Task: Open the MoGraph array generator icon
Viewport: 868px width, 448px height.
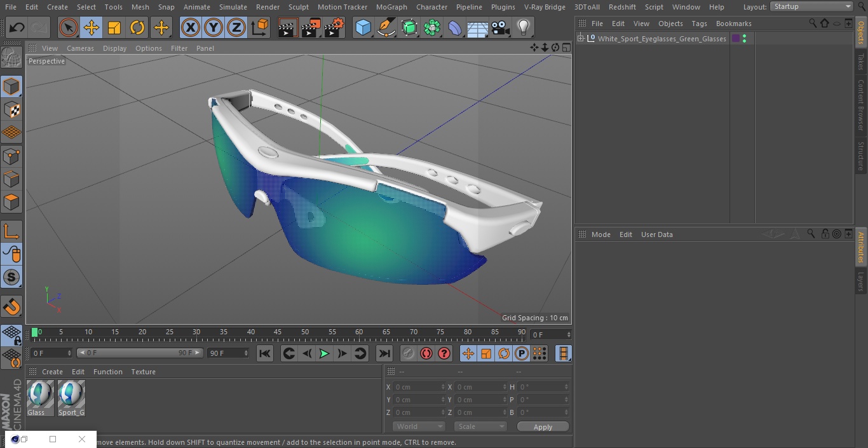Action: click(432, 28)
